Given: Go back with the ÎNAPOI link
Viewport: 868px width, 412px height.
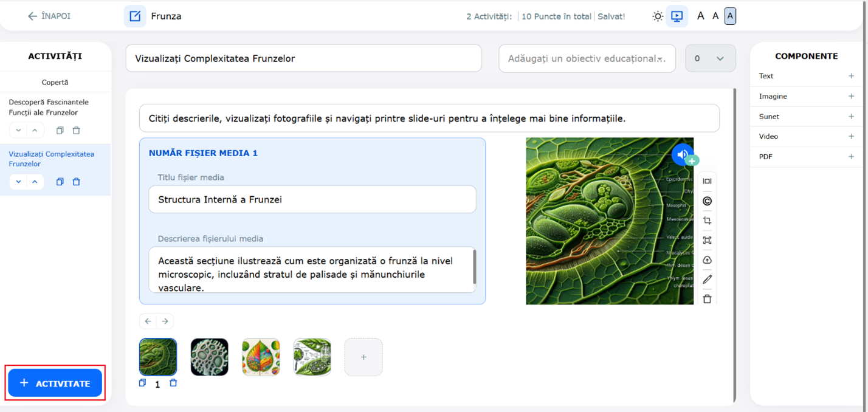Looking at the screenshot, I should click(49, 16).
